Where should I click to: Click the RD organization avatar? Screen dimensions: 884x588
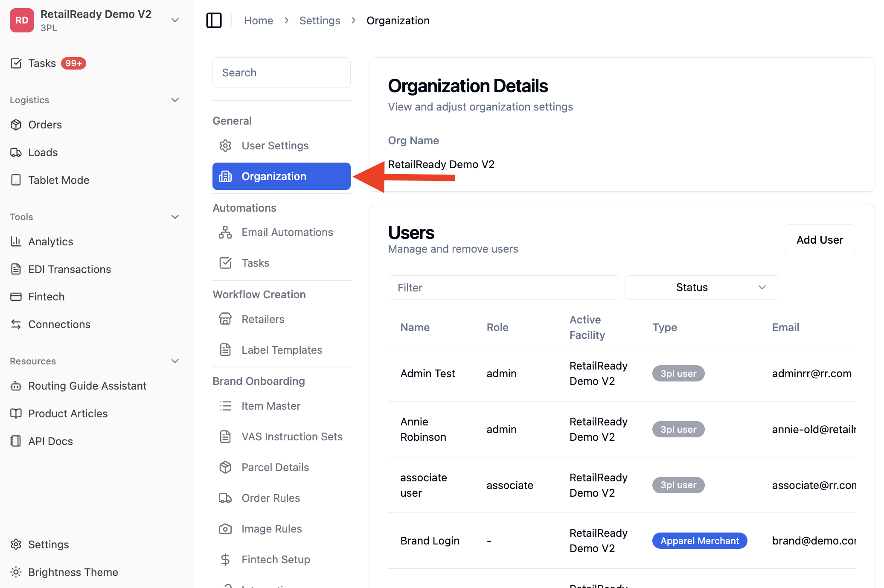22,20
